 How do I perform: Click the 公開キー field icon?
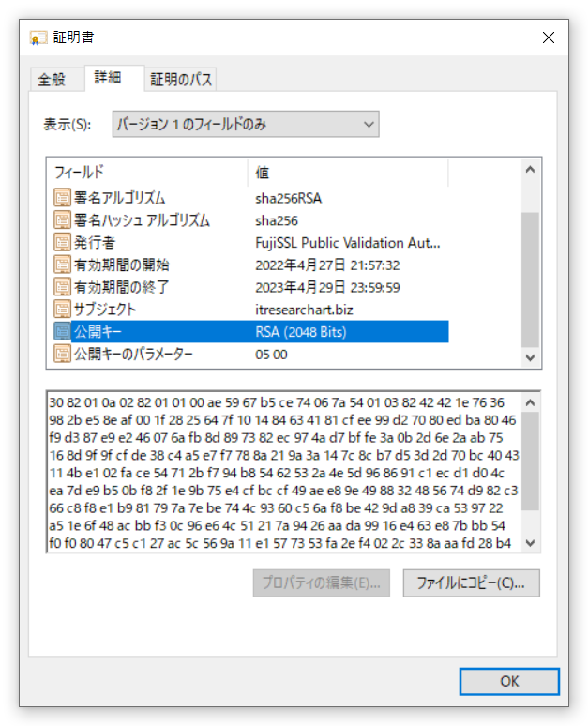click(x=62, y=331)
